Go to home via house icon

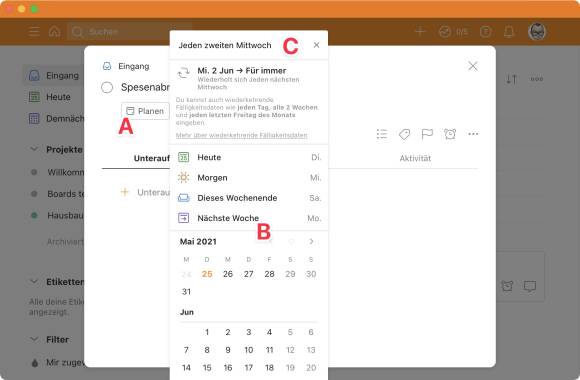pos(54,32)
